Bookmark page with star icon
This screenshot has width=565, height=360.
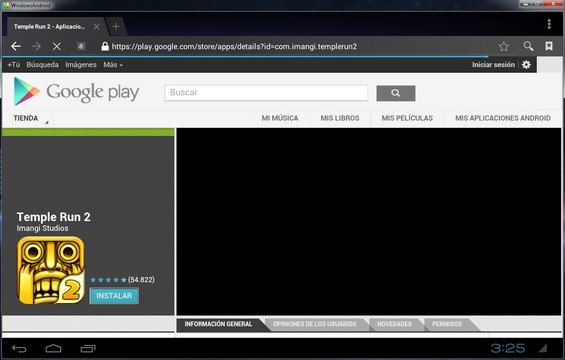pyautogui.click(x=504, y=46)
